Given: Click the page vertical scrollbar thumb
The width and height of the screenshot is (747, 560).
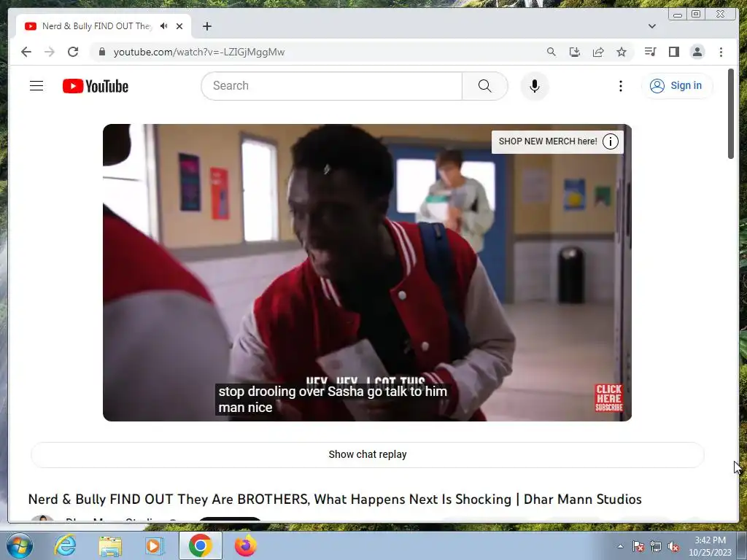Looking at the screenshot, I should tap(731, 114).
